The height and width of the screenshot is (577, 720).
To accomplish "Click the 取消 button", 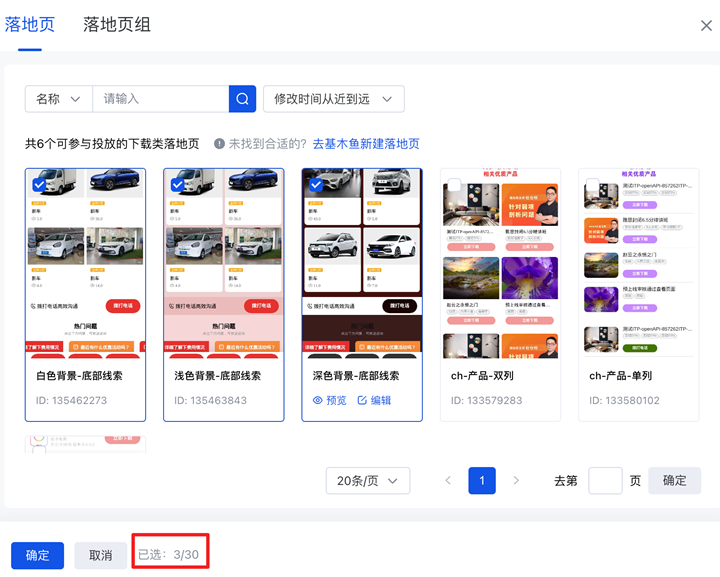I will pyautogui.click(x=100, y=555).
